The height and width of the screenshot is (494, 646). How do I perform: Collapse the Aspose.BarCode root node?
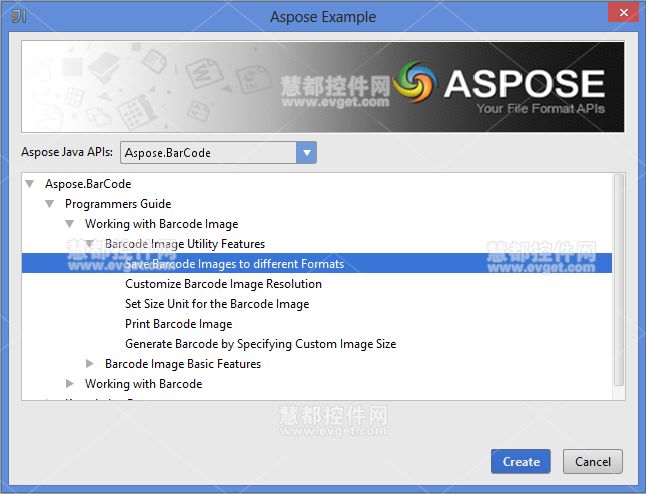(30, 184)
